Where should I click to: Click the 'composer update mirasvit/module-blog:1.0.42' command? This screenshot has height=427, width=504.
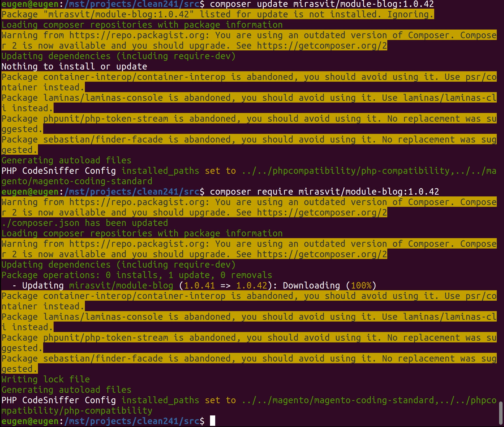[x=322, y=4]
